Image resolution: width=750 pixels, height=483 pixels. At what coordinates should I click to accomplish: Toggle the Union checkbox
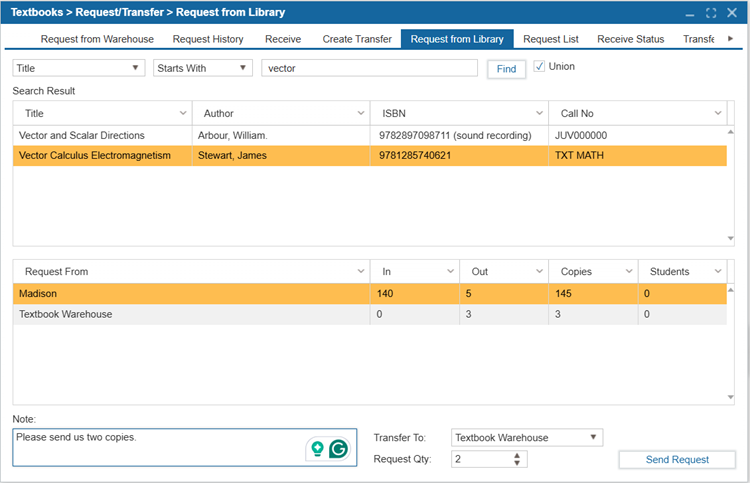539,66
